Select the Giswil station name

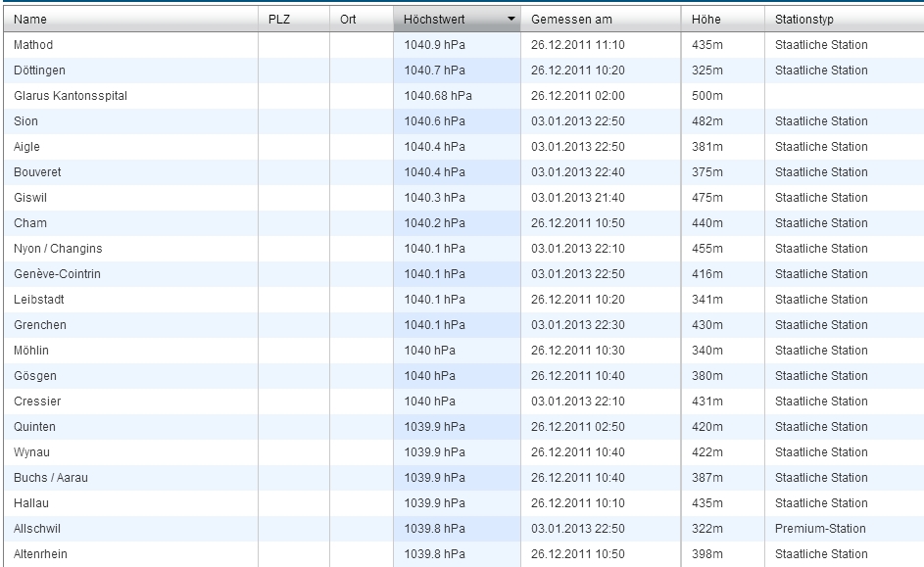click(30, 197)
